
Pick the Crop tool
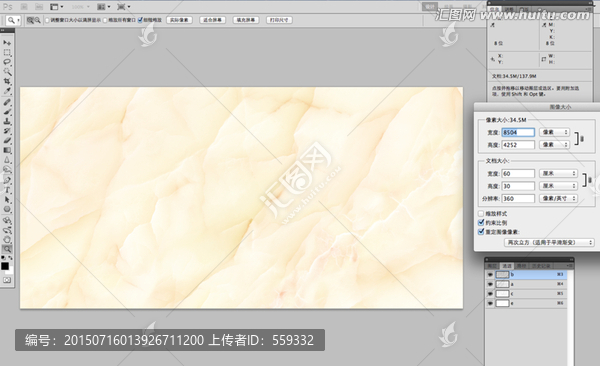pos(7,81)
